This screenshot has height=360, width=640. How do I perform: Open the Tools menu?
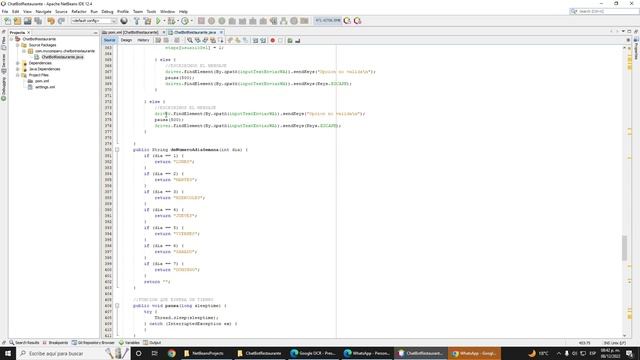click(151, 11)
